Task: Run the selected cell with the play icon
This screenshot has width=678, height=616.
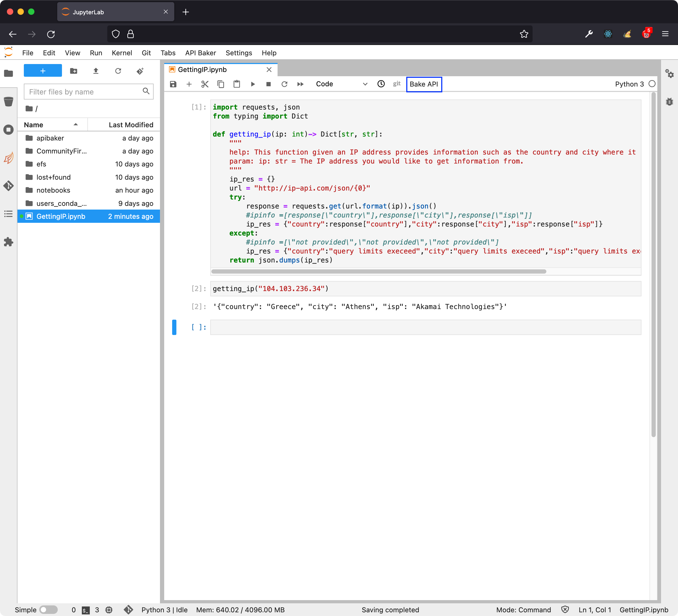Action: click(253, 84)
